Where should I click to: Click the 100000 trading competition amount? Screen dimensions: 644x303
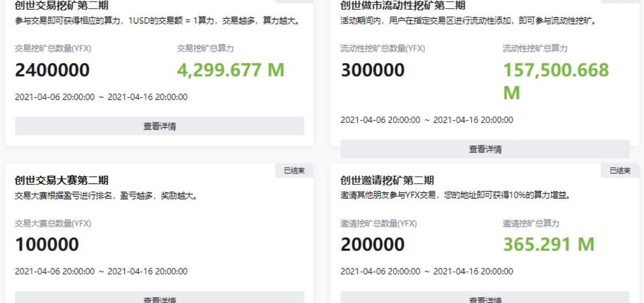point(47,245)
